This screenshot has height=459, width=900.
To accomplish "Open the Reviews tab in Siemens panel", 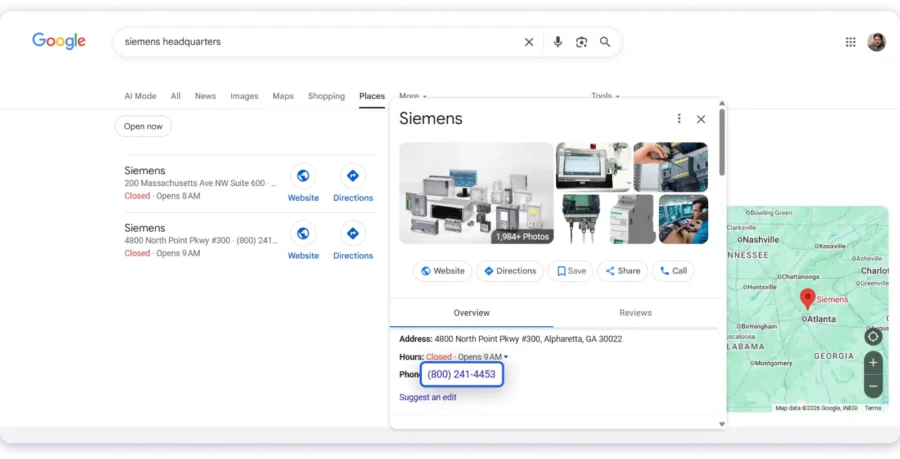I will coord(635,313).
